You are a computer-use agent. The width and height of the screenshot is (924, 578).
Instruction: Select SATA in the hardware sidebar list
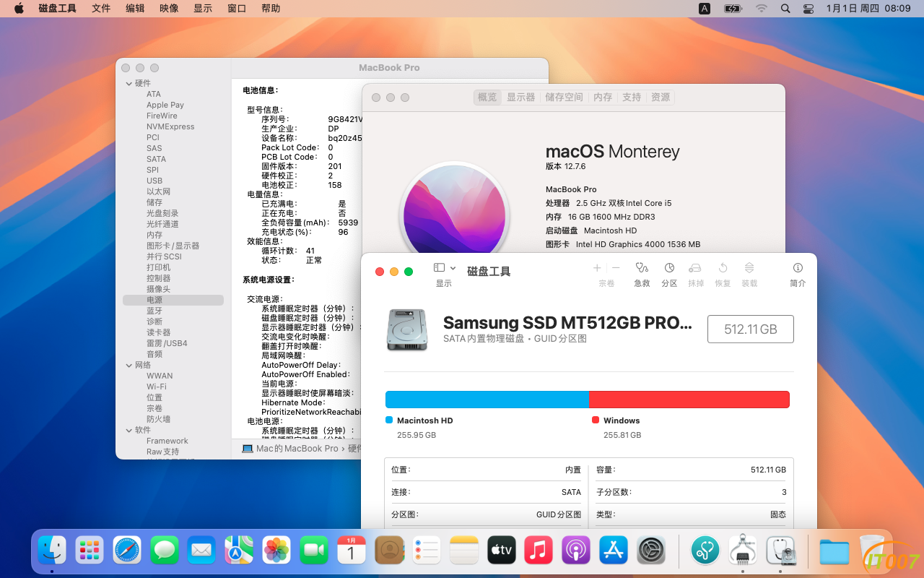(156, 159)
